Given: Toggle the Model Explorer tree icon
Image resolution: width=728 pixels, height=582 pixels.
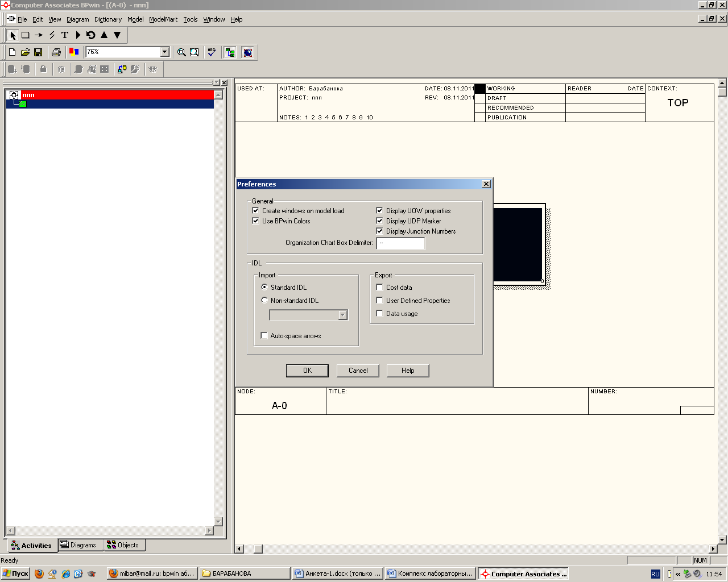Looking at the screenshot, I should 230,52.
